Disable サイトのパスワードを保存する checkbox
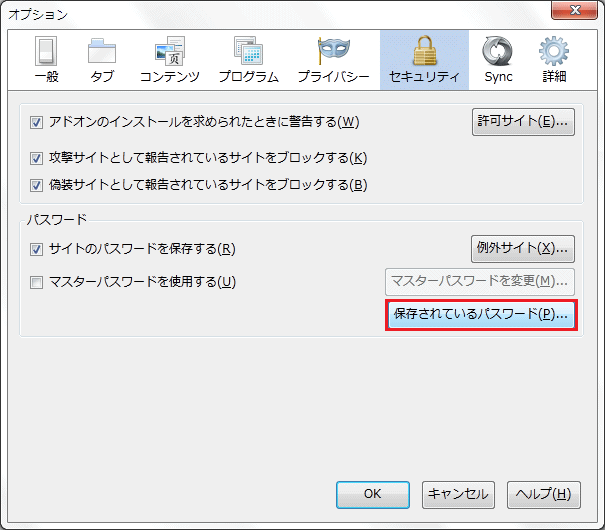Image resolution: width=605 pixels, height=530 pixels. tap(37, 249)
